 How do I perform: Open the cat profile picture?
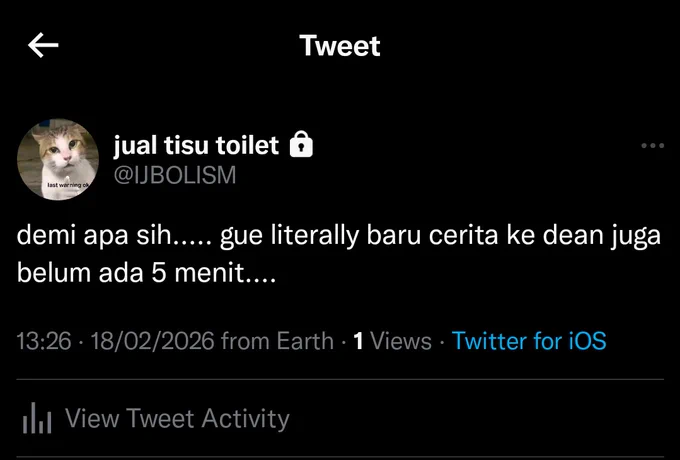(x=58, y=159)
